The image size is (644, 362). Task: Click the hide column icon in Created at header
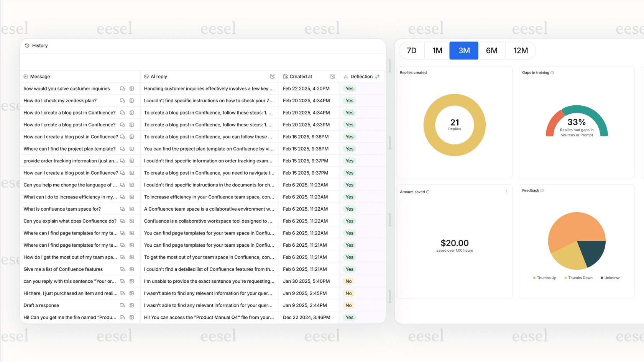(x=332, y=77)
